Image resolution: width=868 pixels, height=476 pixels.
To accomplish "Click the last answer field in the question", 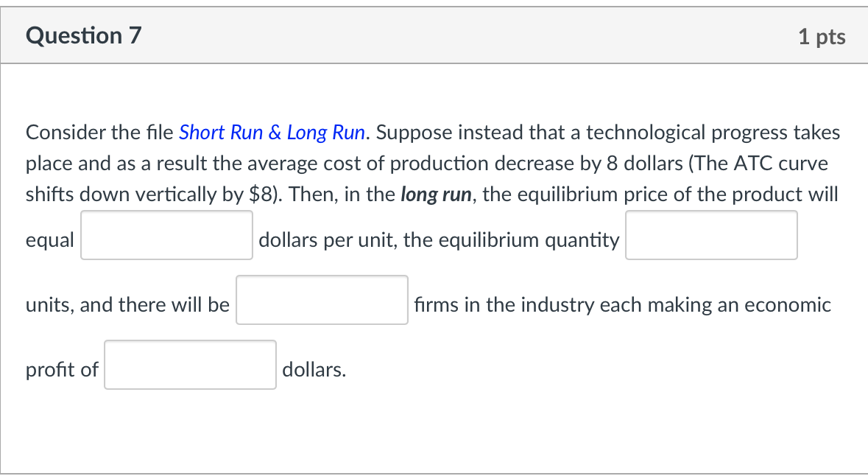I will (189, 365).
